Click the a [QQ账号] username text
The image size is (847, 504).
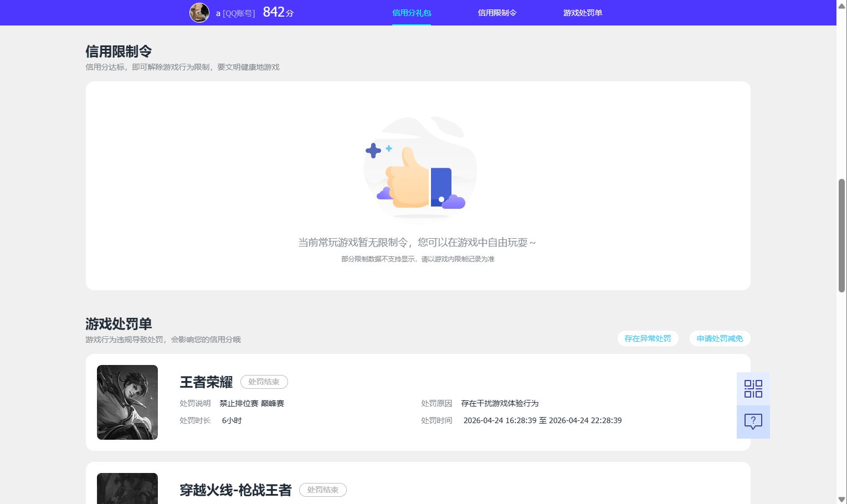[235, 13]
